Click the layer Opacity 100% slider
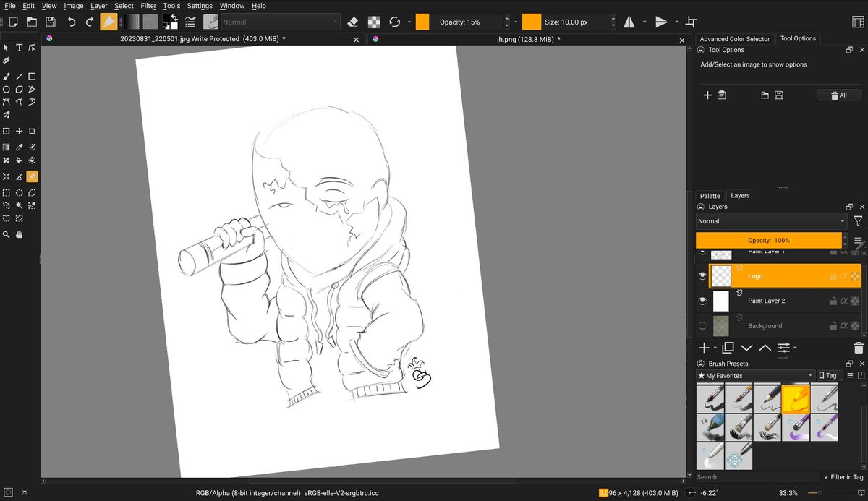Viewport: 868px width, 501px height. click(769, 240)
